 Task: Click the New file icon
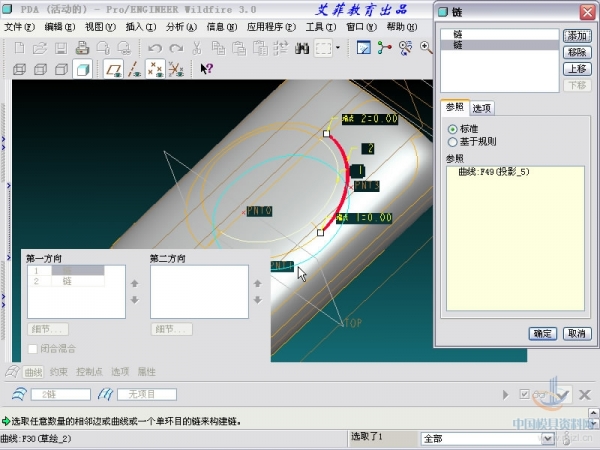pyautogui.click(x=19, y=48)
